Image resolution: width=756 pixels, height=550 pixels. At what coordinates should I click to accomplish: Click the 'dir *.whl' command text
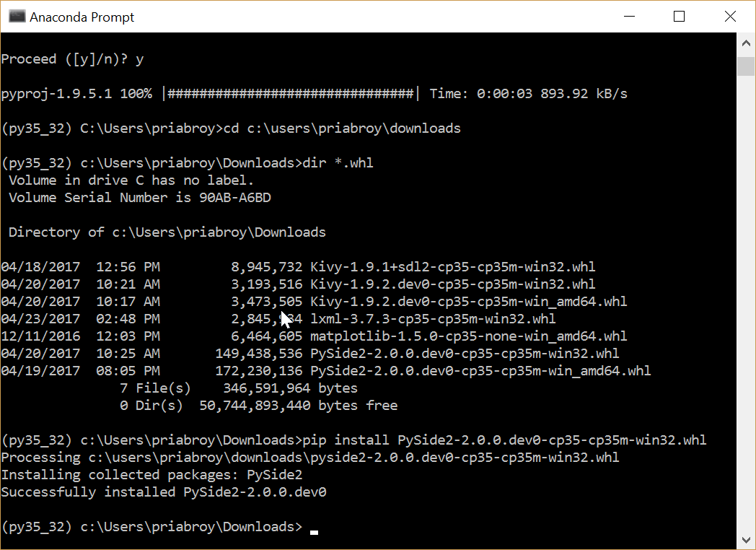click(338, 163)
